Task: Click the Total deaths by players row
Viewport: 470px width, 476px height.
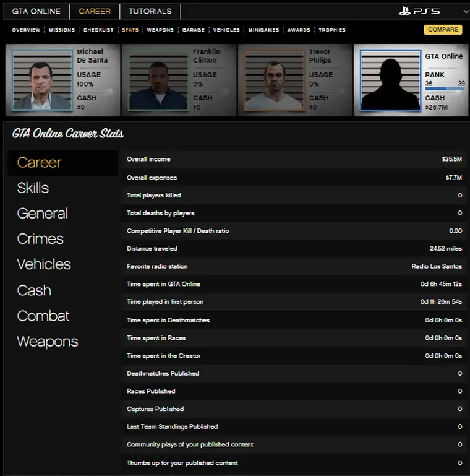Action: pos(294,213)
